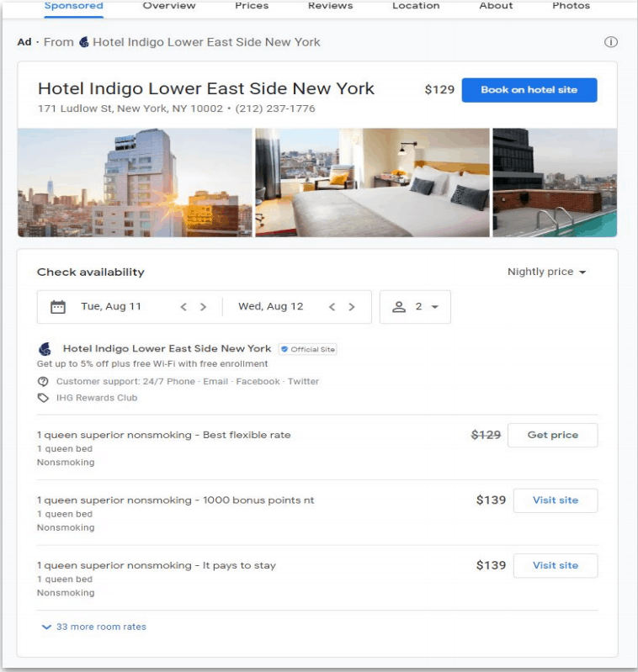Go to previous check-in date arrow
Viewport: 638px width, 672px height.
(183, 307)
